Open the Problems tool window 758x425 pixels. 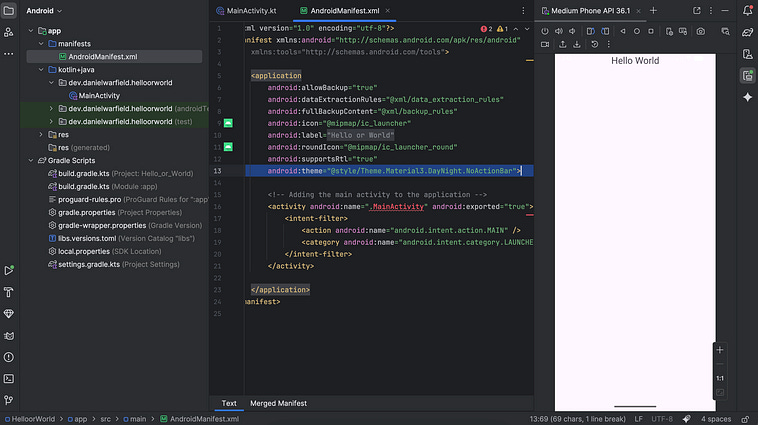[9, 357]
